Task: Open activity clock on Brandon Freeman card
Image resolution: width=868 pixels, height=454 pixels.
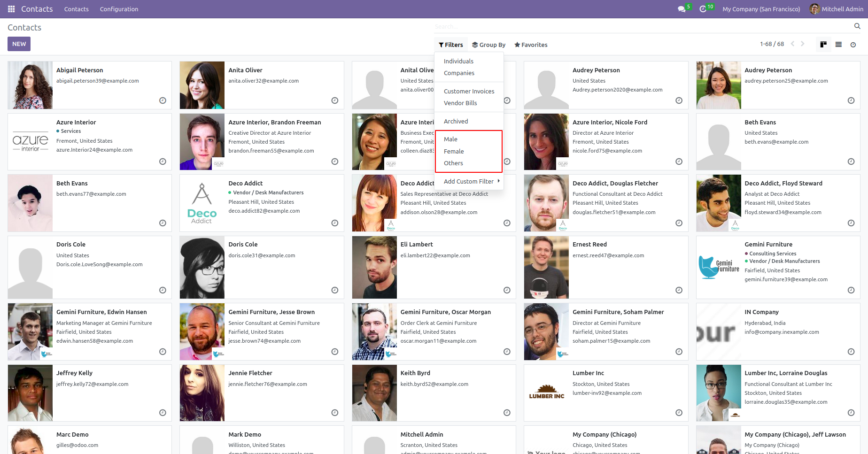Action: (x=335, y=162)
